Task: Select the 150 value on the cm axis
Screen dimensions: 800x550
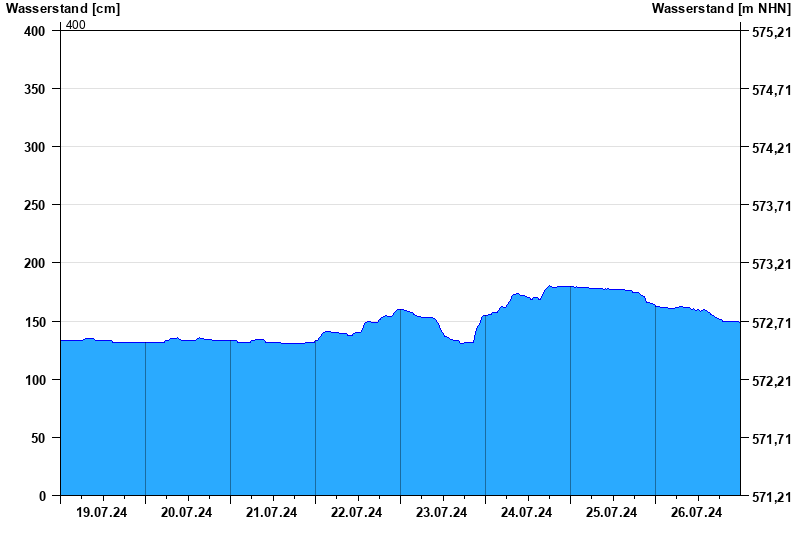Action: (x=35, y=322)
